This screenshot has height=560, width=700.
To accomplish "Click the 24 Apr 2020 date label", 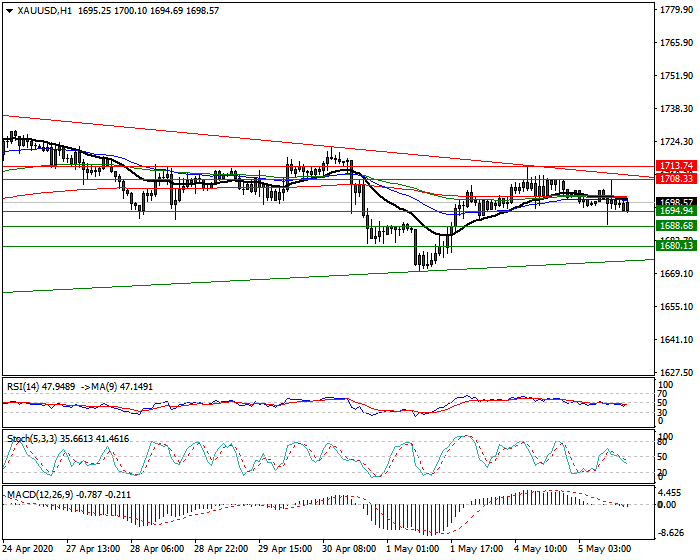I will coord(28,549).
